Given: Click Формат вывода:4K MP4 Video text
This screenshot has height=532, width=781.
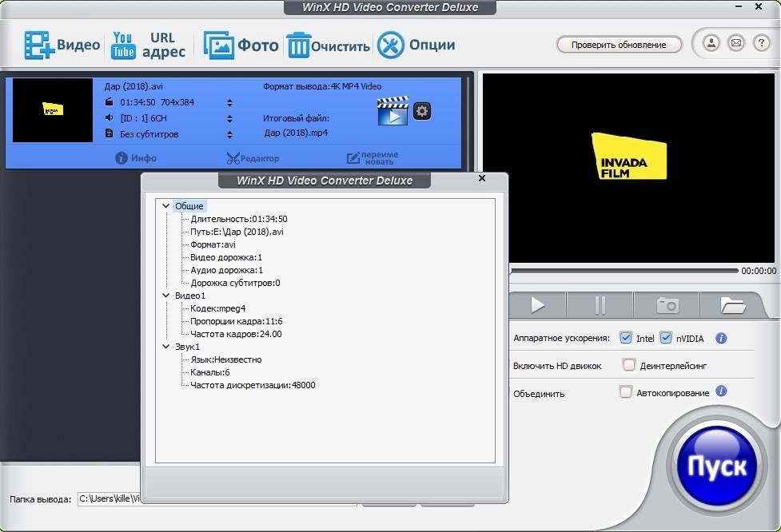Looking at the screenshot, I should tap(322, 86).
